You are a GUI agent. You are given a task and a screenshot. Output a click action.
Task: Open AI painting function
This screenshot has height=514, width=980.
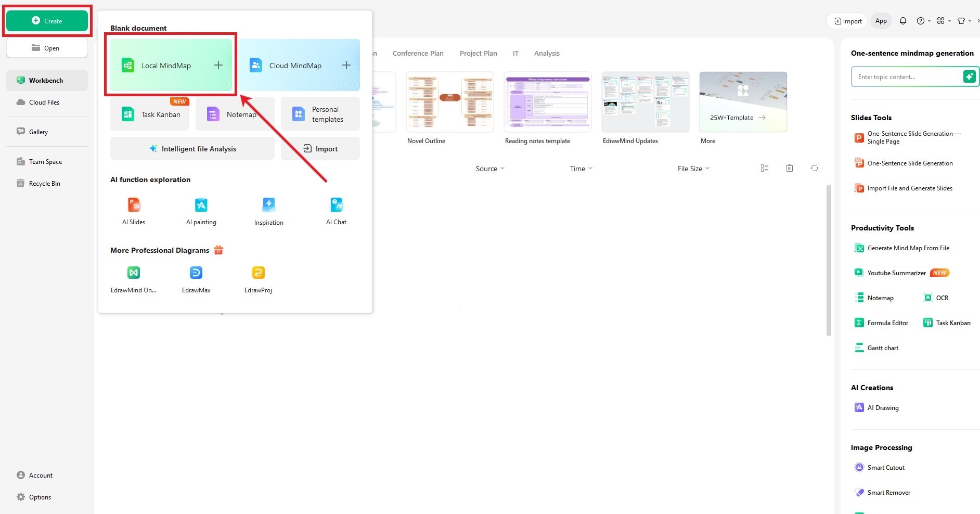(201, 211)
